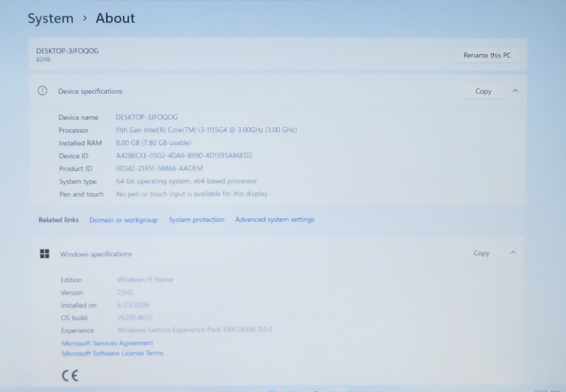Click the Device ID label
This screenshot has height=392, width=566.
[74, 156]
